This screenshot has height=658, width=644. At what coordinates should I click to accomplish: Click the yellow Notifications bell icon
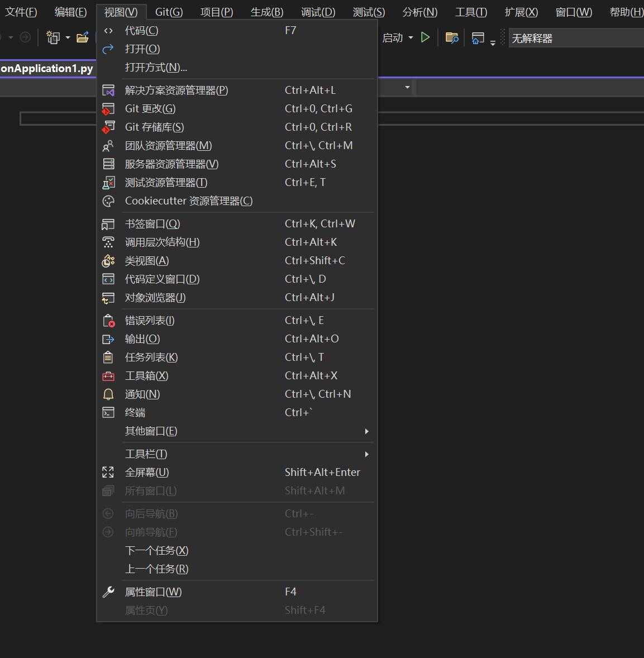[x=108, y=394]
